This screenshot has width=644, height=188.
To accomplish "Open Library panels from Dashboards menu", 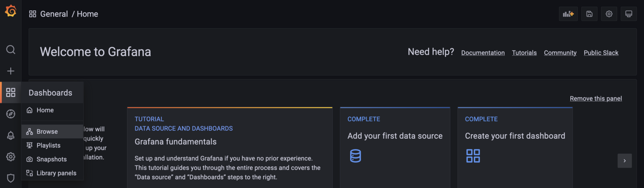I will (56, 173).
